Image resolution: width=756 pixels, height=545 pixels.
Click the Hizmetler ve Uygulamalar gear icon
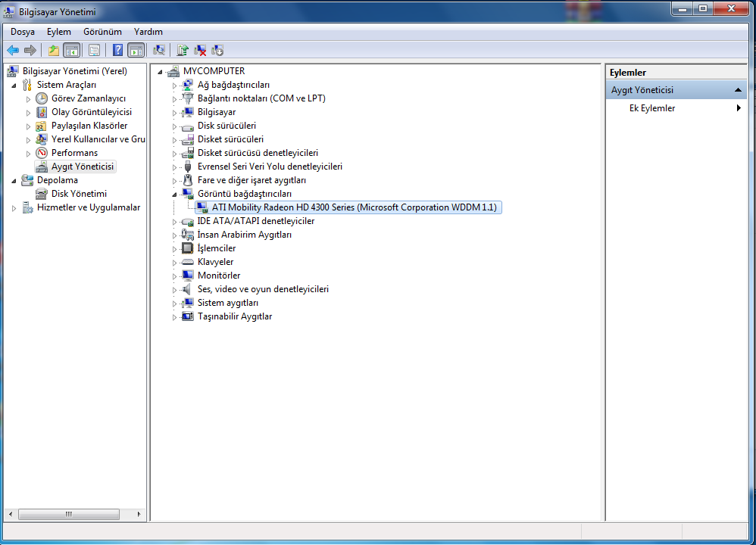(x=27, y=207)
